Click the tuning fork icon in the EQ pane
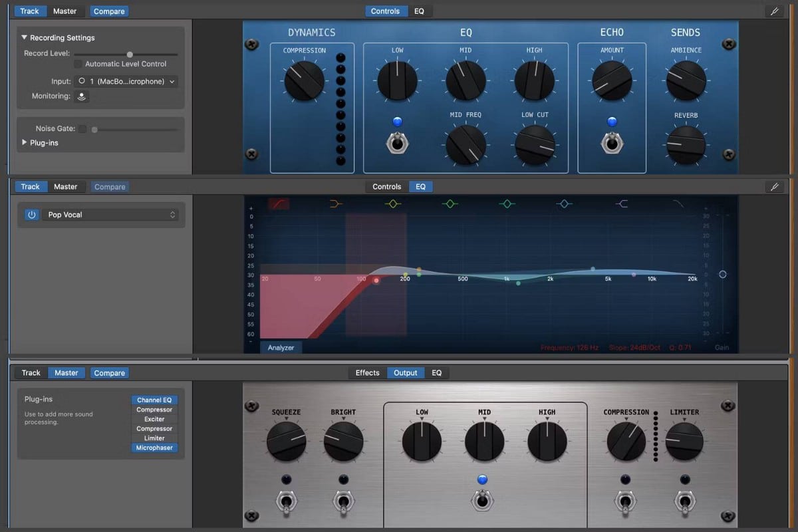Image resolution: width=798 pixels, height=532 pixels. click(x=775, y=187)
